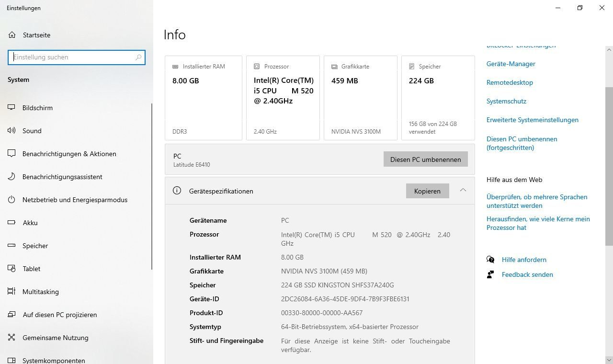Click the Benachrichtigungsassistent moon icon

(12, 177)
